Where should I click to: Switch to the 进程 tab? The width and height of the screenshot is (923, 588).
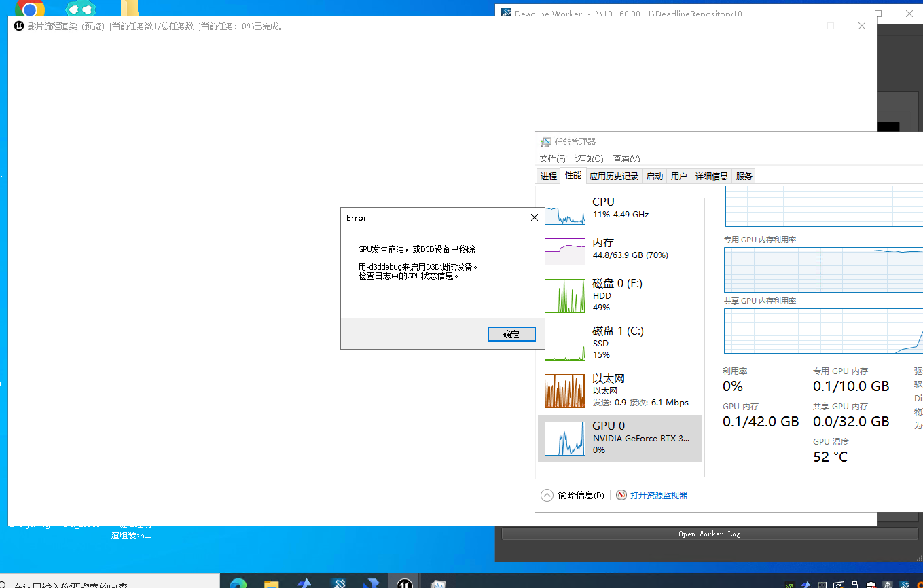[549, 176]
